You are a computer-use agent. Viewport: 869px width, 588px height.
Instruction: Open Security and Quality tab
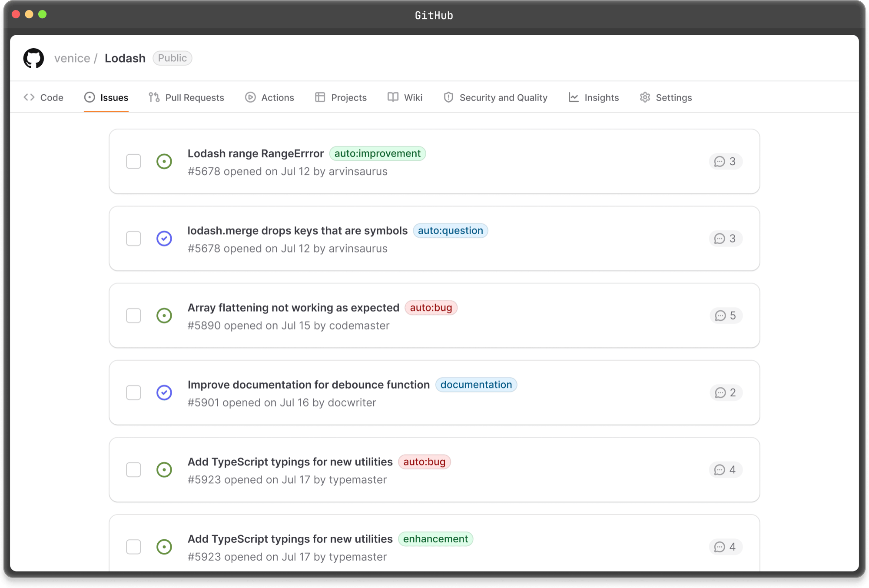[495, 97]
